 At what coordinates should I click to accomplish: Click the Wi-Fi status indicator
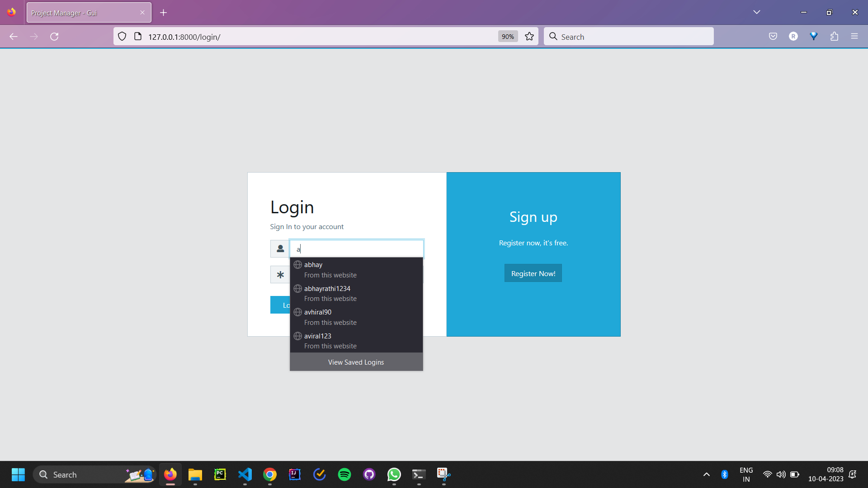(767, 474)
